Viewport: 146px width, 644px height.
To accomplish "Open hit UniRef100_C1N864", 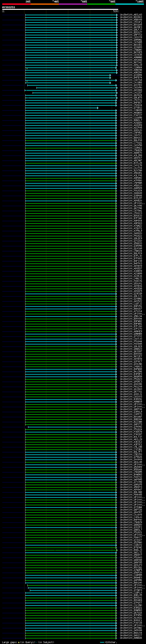I will [131, 67].
